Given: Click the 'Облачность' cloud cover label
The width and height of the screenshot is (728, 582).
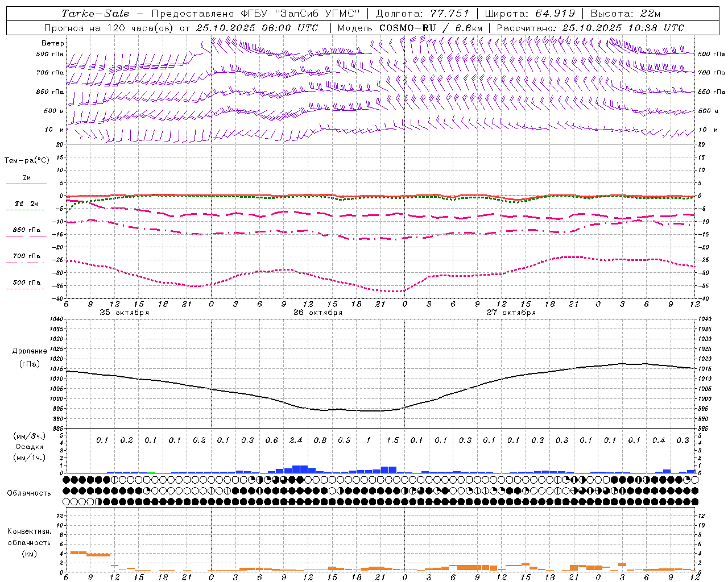Looking at the screenshot, I should click(29, 493).
